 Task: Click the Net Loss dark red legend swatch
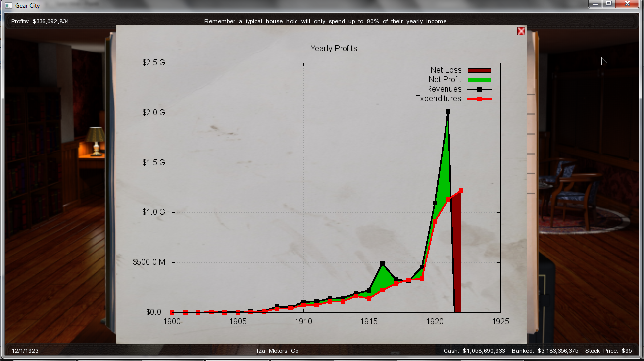tap(479, 70)
